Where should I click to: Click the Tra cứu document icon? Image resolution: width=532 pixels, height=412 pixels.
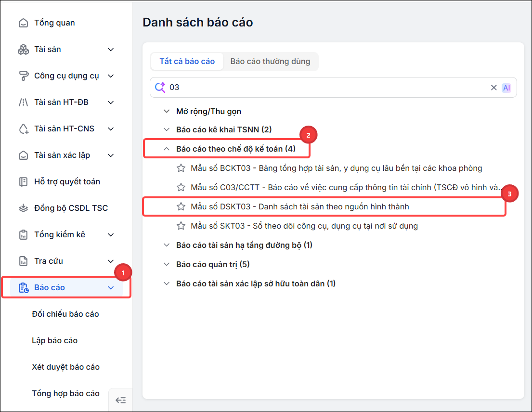23,261
